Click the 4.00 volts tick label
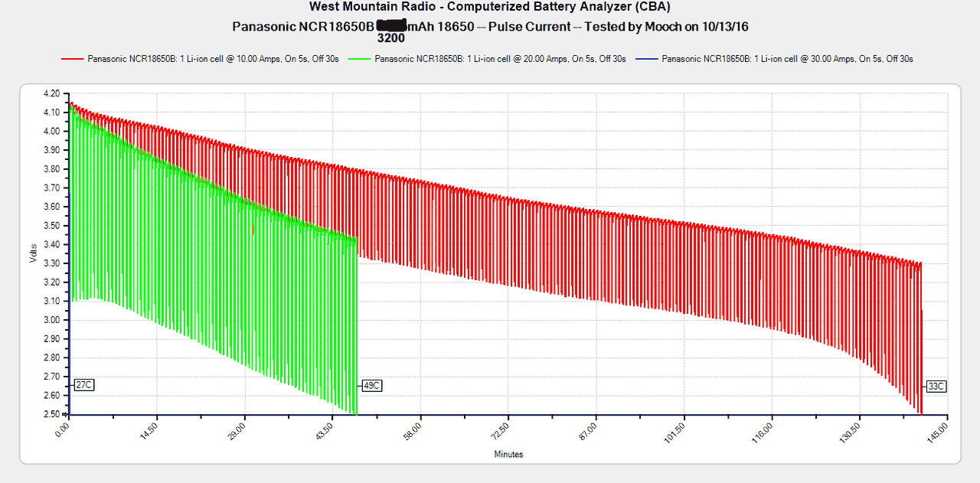 pos(52,132)
